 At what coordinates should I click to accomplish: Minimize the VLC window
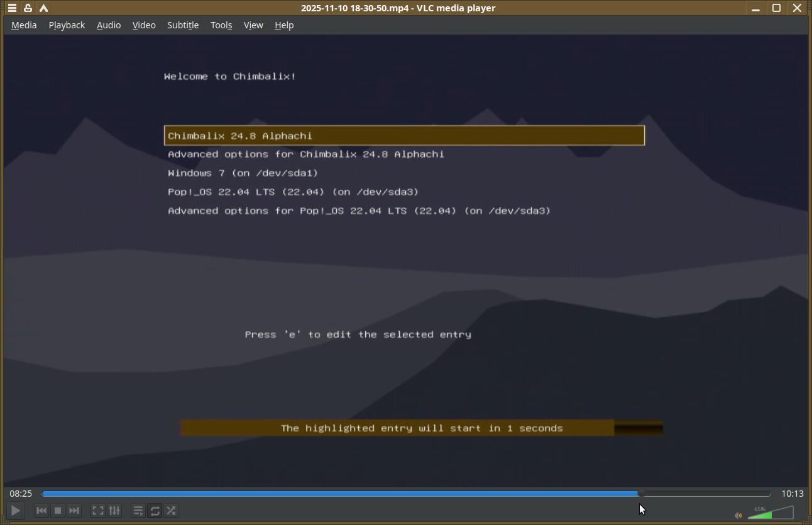(755, 8)
